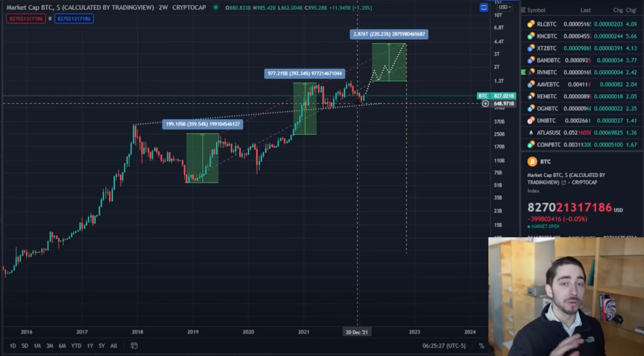Select the ATLASUSD watchlist row
This screenshot has width=644, height=356.
click(582, 133)
